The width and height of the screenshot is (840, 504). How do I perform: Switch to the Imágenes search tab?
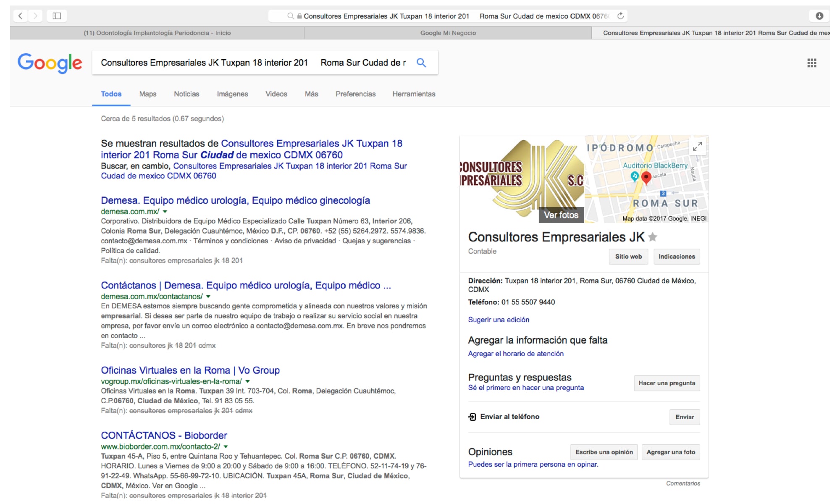232,94
